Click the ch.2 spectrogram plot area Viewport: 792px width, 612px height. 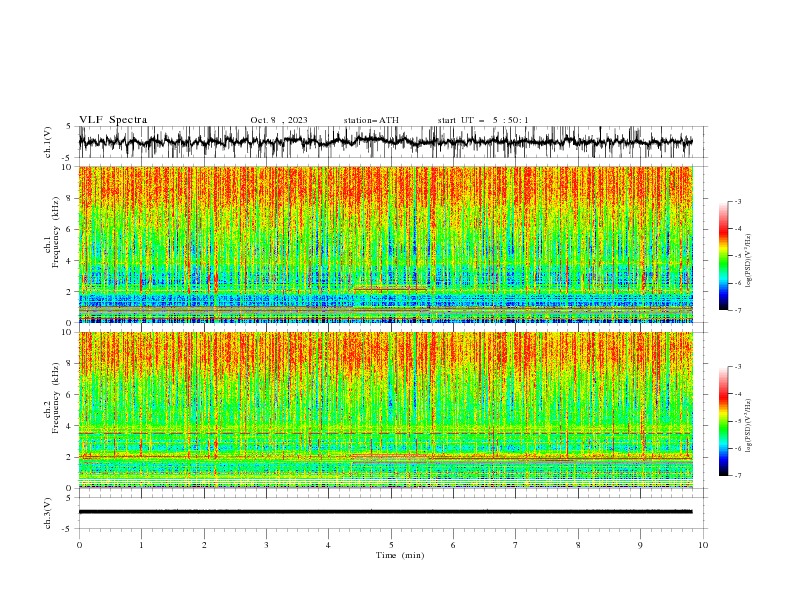[x=386, y=410]
